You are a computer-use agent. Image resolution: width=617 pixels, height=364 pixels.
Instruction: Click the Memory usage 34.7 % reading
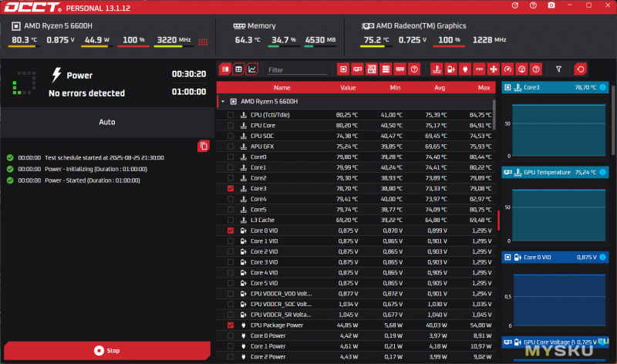pos(283,40)
